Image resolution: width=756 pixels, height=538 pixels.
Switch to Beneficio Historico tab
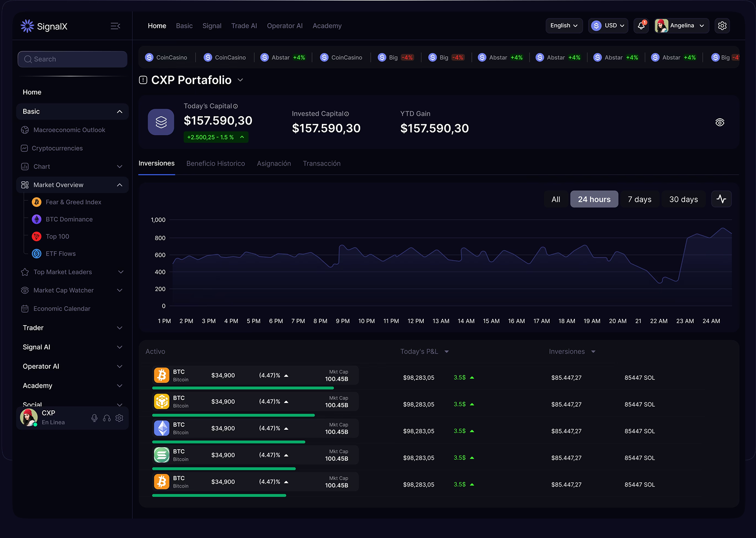click(215, 164)
